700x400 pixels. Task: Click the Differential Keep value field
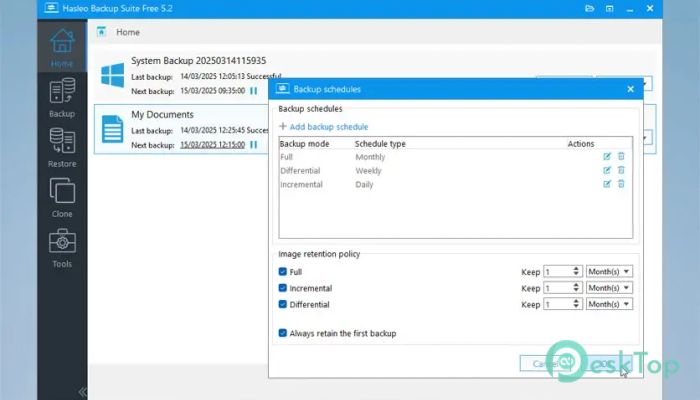tap(558, 304)
